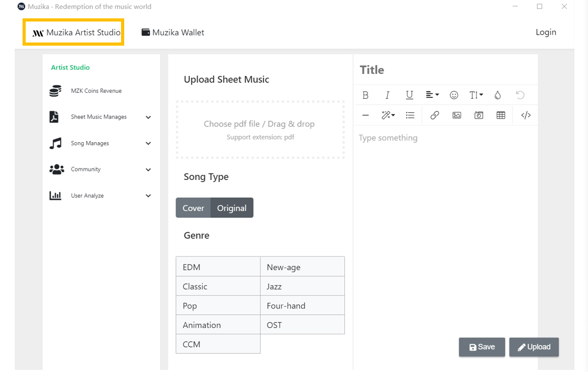Image resolution: width=588 pixels, height=372 pixels.
Task: Go to Muzika Artist Studio tab
Action: click(x=77, y=33)
